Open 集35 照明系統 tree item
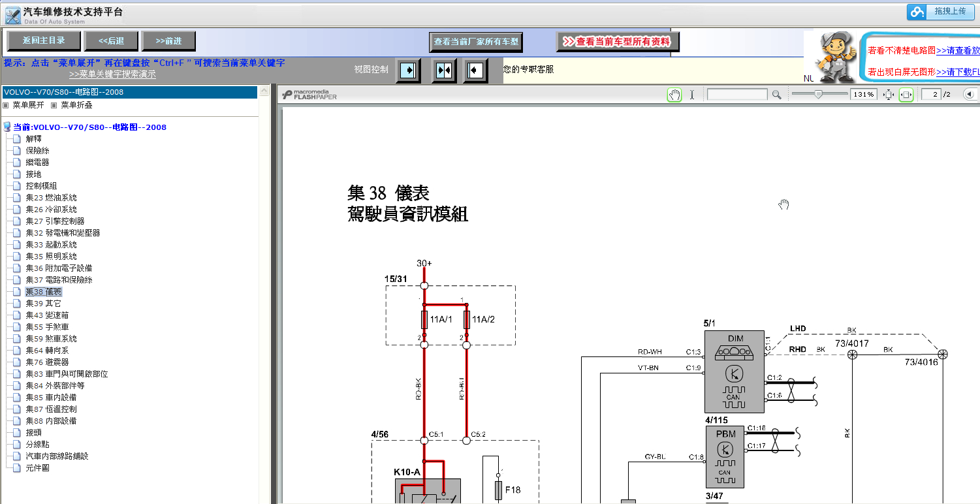This screenshot has width=980, height=504. point(52,257)
